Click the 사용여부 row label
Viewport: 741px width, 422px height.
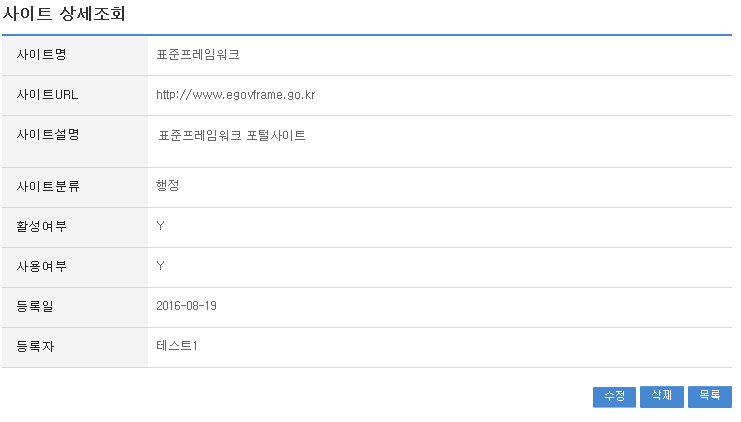pyautogui.click(x=41, y=266)
